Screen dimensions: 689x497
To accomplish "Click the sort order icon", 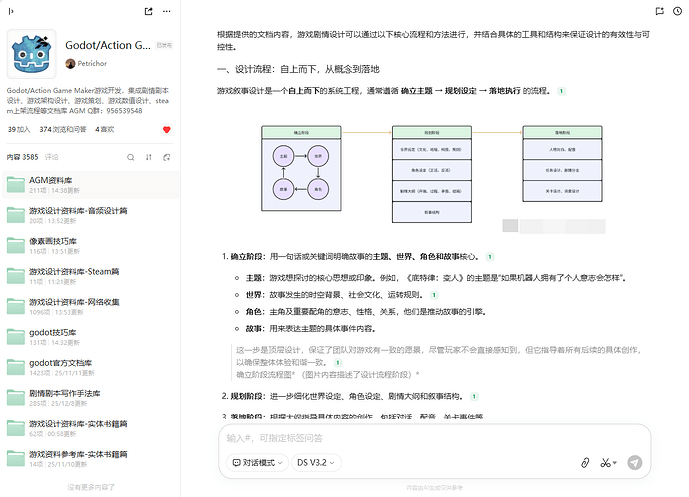I will [x=147, y=157].
